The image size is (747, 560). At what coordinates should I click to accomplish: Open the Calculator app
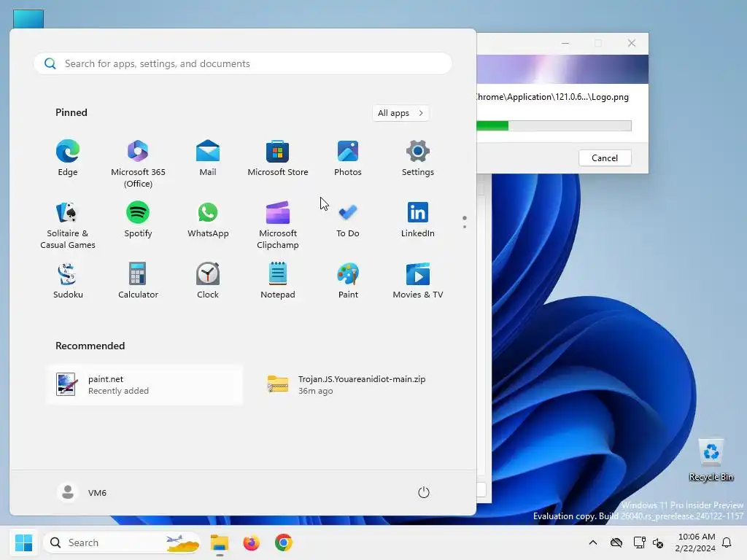138,281
